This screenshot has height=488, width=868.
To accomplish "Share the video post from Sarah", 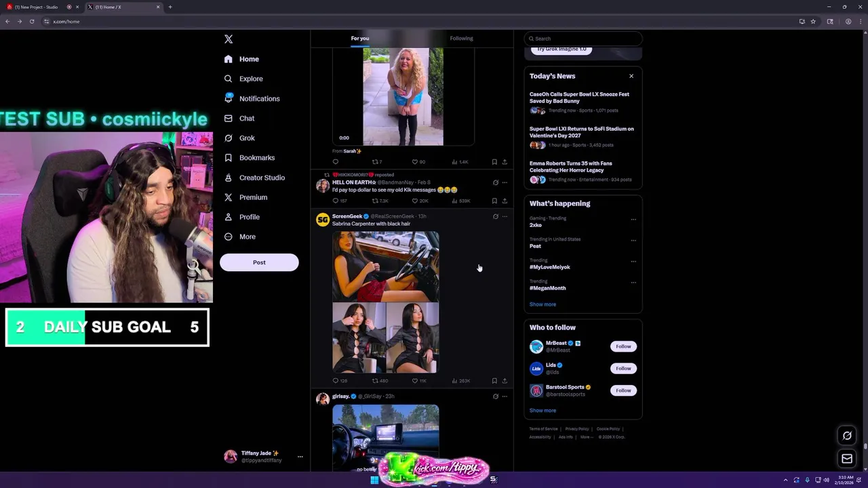I will [x=505, y=162].
